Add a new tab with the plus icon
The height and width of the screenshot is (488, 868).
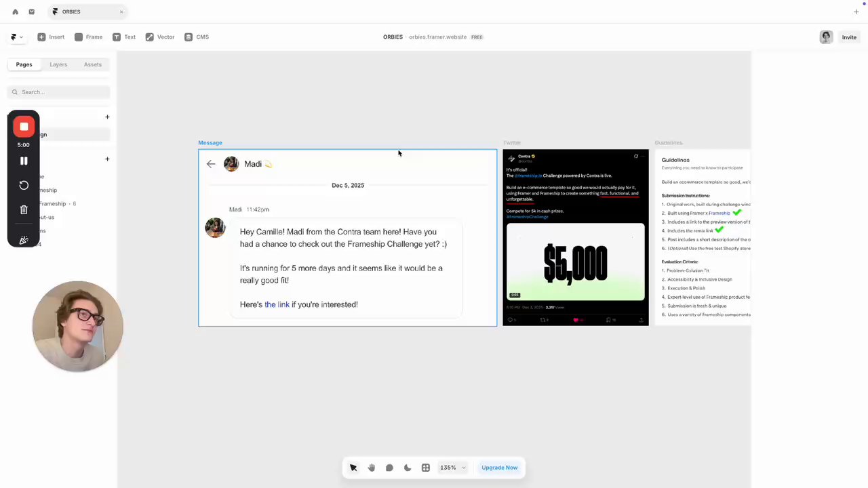point(856,12)
